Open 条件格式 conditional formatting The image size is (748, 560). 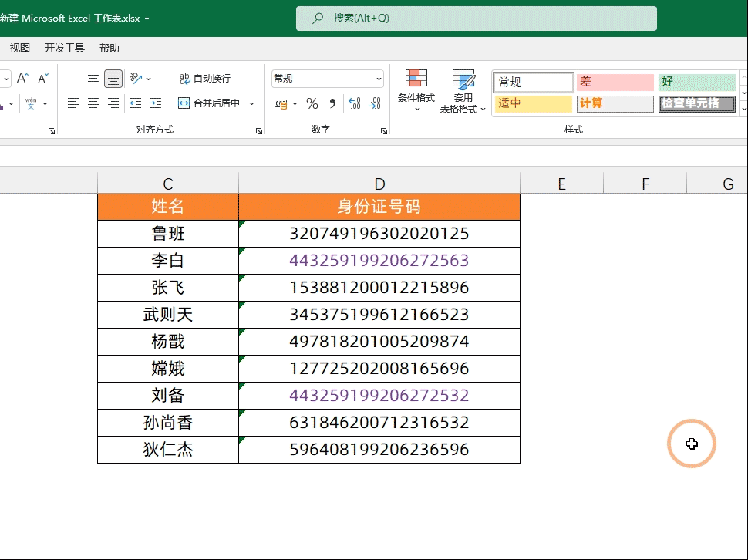(x=416, y=91)
